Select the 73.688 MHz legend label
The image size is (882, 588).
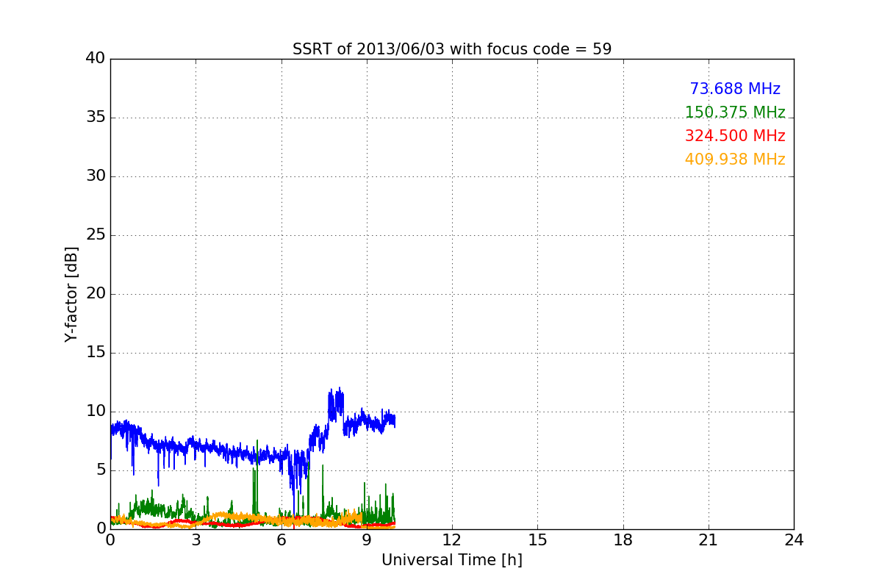point(735,89)
